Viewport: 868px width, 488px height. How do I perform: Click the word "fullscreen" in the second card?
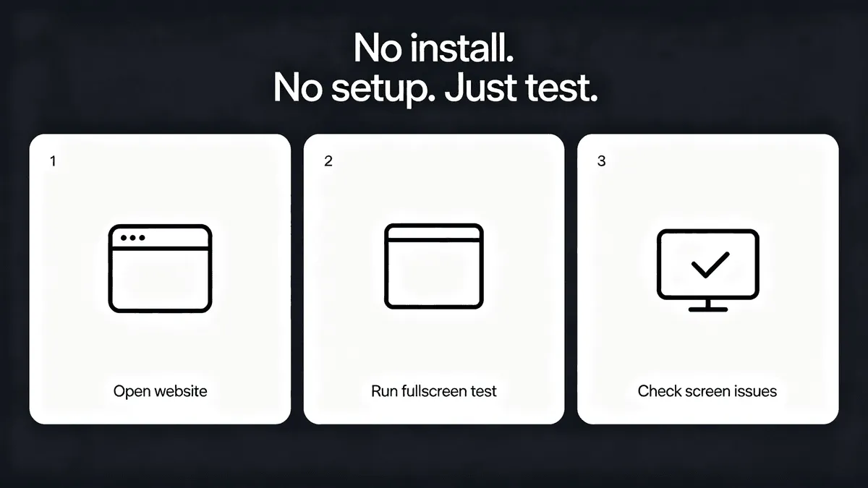[435, 391]
